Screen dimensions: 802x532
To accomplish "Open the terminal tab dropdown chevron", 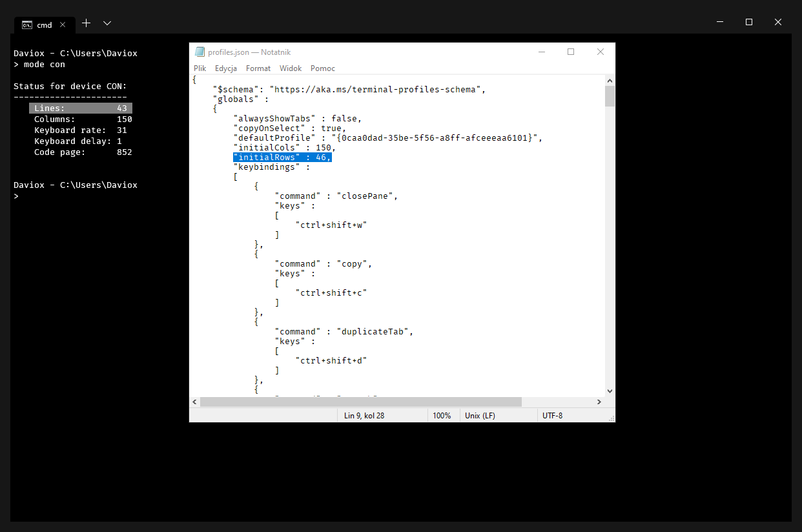I will pyautogui.click(x=107, y=24).
